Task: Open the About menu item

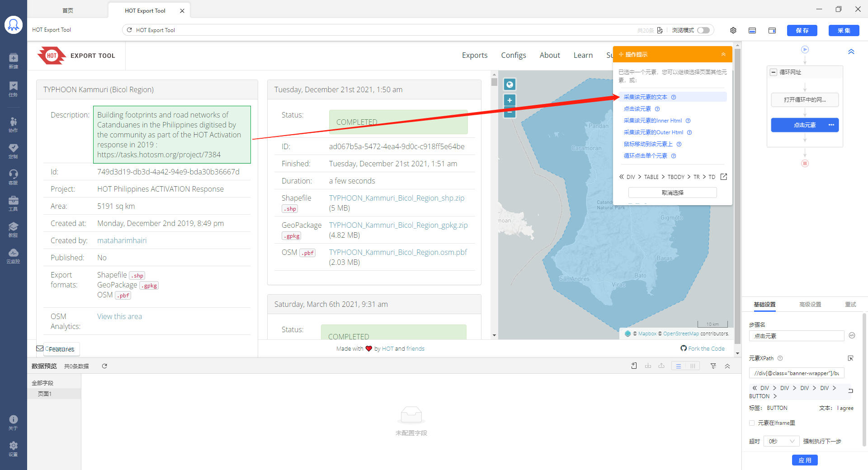Action: [x=550, y=55]
